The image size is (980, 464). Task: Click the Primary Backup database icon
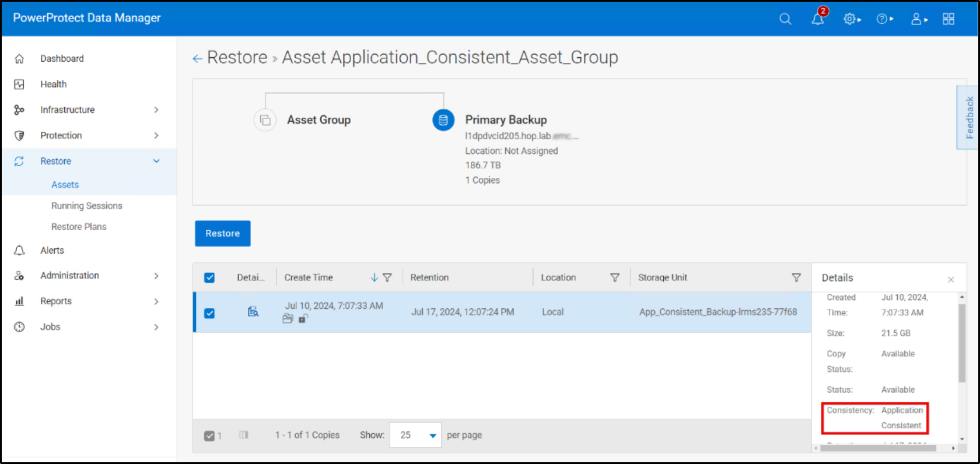tap(443, 120)
